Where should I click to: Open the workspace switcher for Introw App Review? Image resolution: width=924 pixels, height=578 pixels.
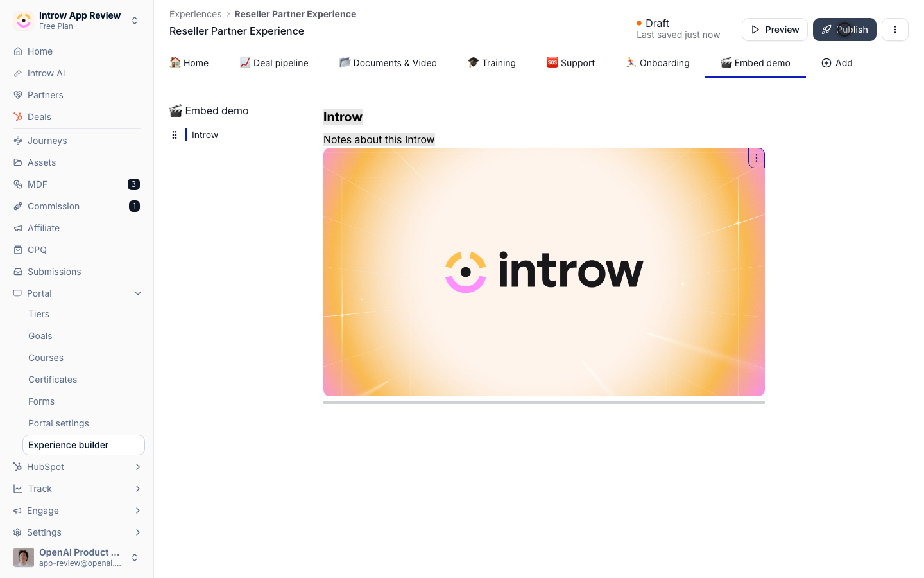tap(77, 21)
